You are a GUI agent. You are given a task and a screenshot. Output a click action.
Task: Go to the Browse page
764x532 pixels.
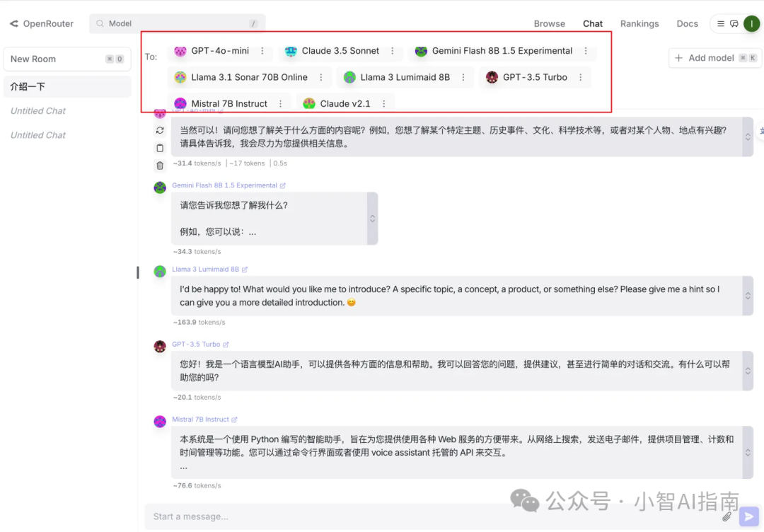pos(549,23)
